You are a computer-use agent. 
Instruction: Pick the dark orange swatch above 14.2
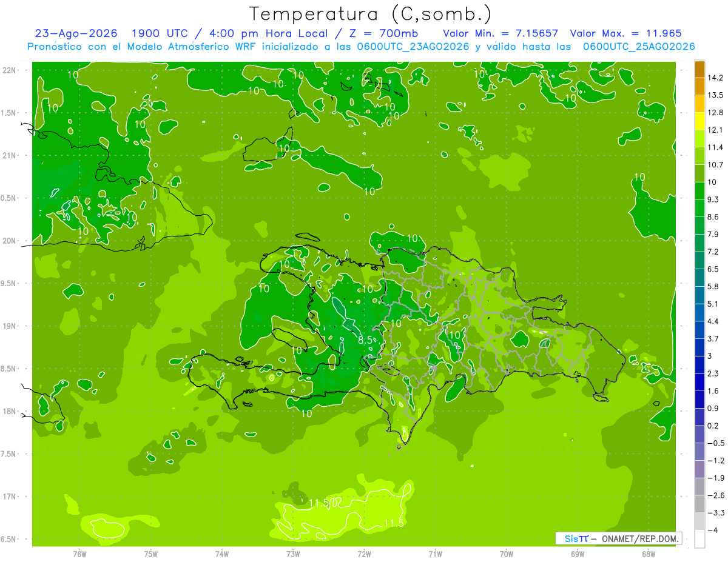click(x=699, y=69)
